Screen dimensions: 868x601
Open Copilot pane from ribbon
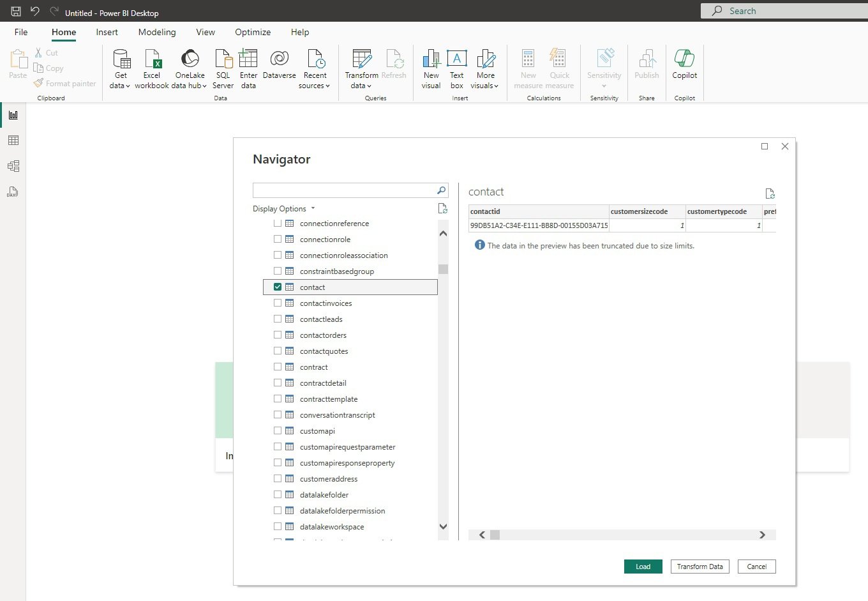[x=684, y=64]
